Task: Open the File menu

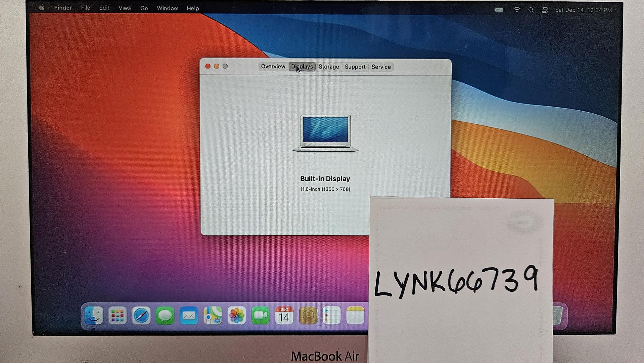Action: click(85, 8)
